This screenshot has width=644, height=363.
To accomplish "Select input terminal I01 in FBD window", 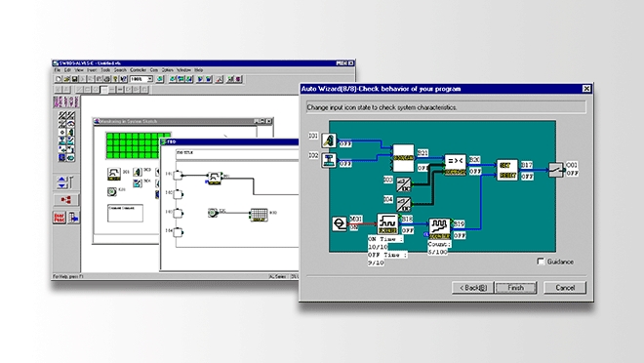I will point(178,175).
